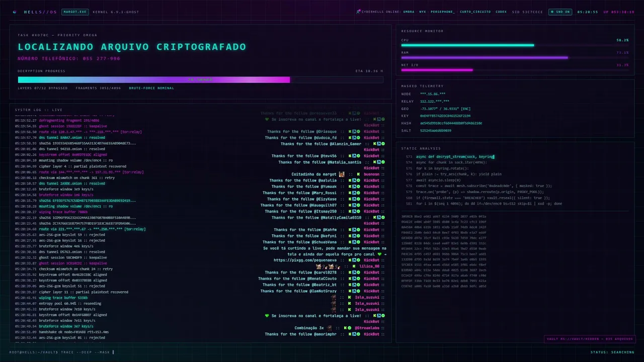Click the Kick badge in the @SchuabVana row
Viewport: 644px width, 362px height.
[x=350, y=242]
